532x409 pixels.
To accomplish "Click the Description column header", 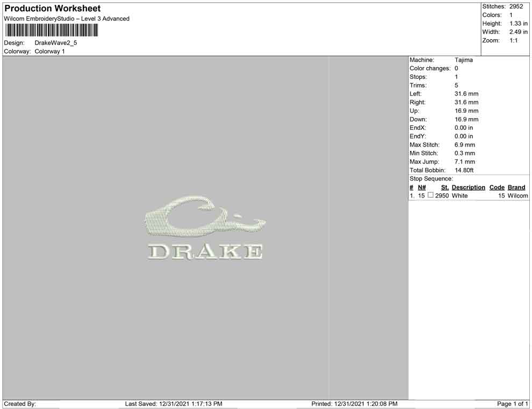I will coord(468,187).
